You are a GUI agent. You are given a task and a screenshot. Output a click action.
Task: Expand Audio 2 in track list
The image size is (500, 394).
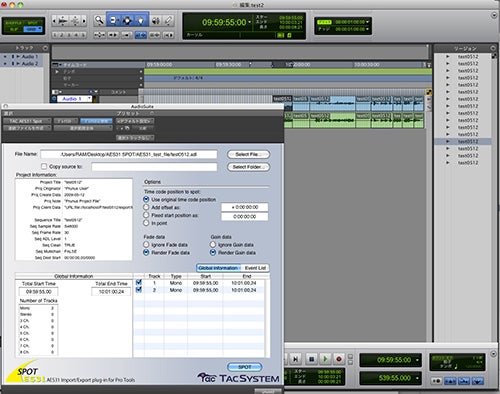[x=18, y=63]
